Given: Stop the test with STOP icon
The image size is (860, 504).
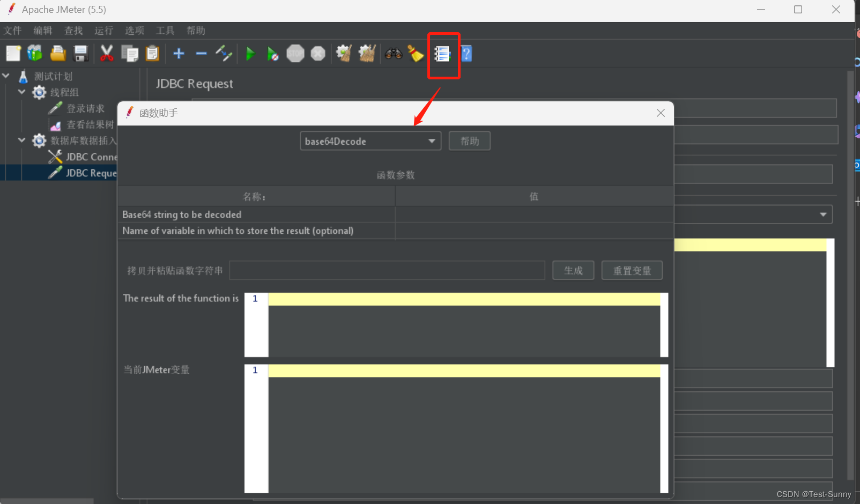Looking at the screenshot, I should (x=295, y=54).
